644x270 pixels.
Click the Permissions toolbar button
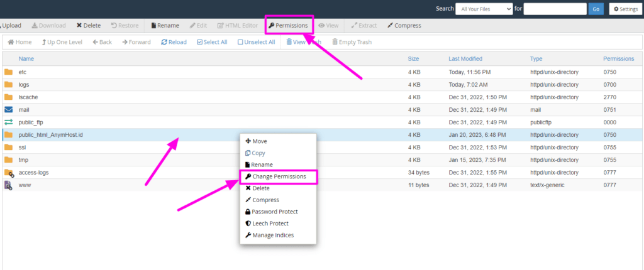[x=289, y=26]
